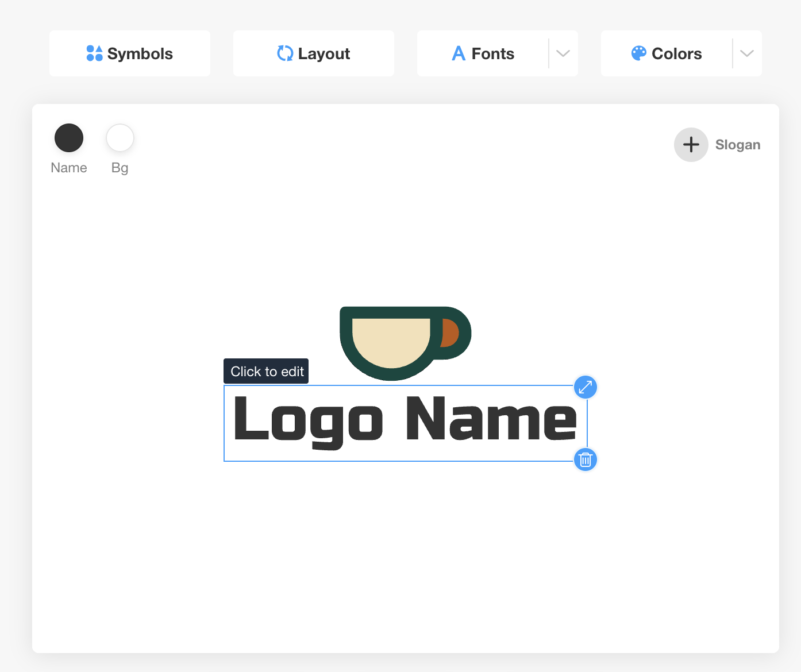801x672 pixels.
Task: Open the Symbols menu by its label
Action: [x=140, y=53]
